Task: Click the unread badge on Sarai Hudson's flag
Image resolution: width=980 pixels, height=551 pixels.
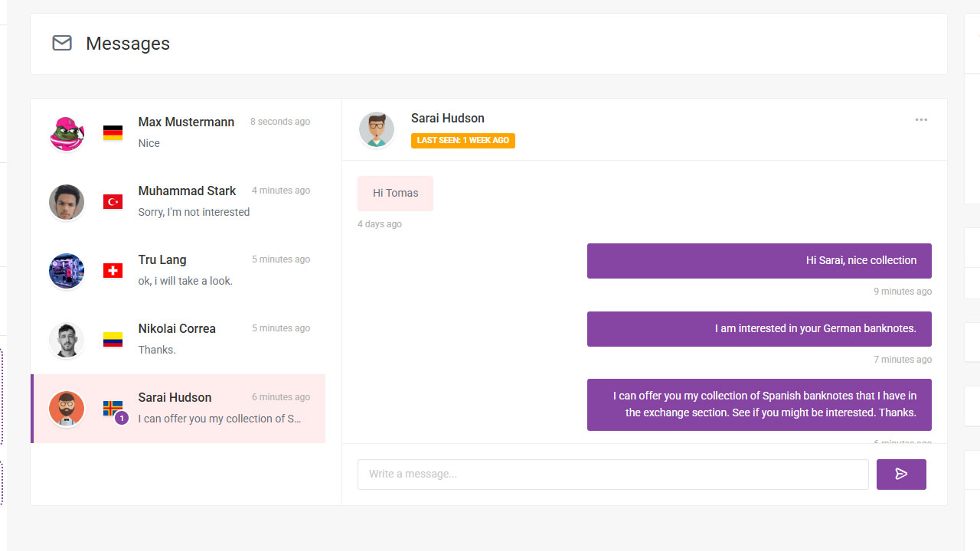Action: pyautogui.click(x=121, y=419)
